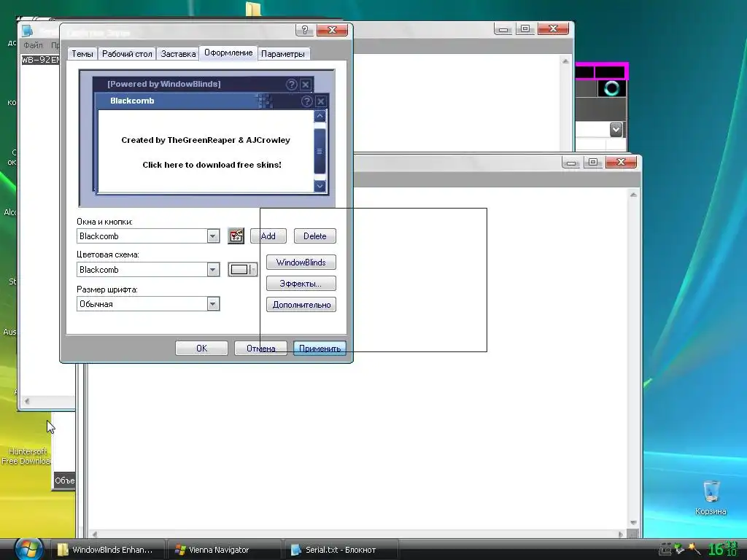
Task: Click the Windows Start orb
Action: [28, 548]
